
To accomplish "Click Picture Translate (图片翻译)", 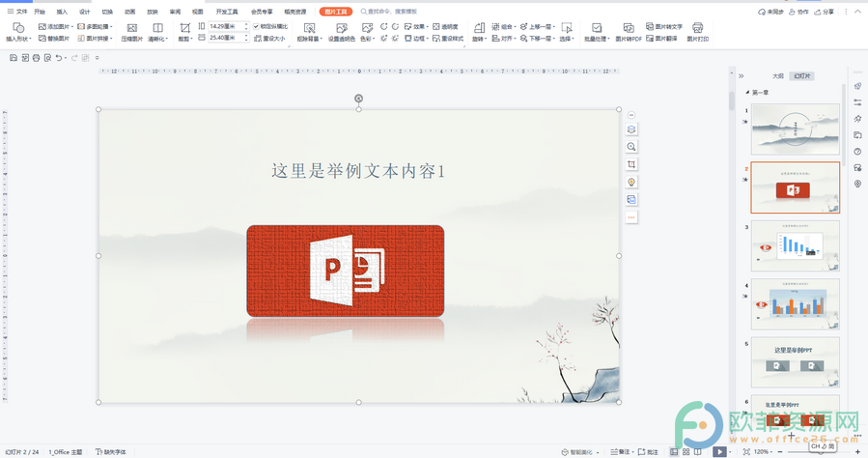I will coord(661,39).
